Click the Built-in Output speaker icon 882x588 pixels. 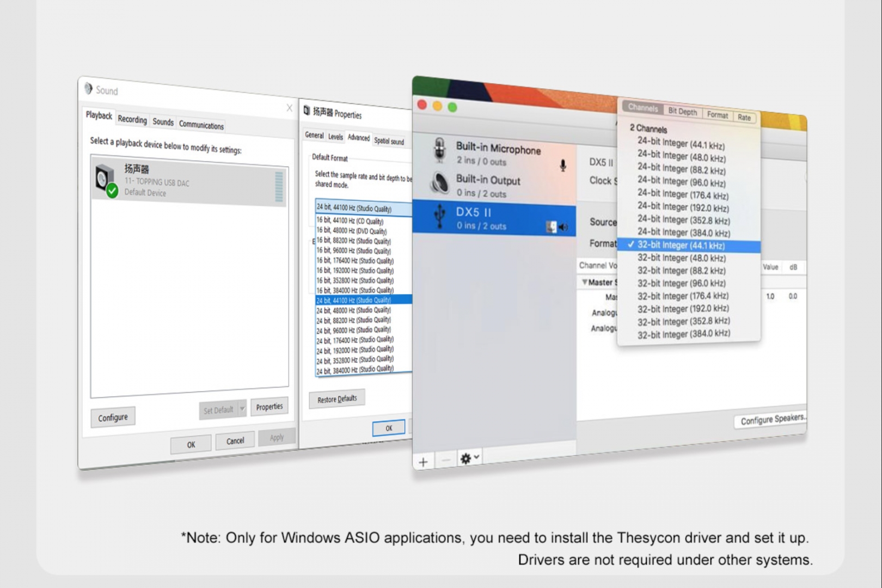439,182
